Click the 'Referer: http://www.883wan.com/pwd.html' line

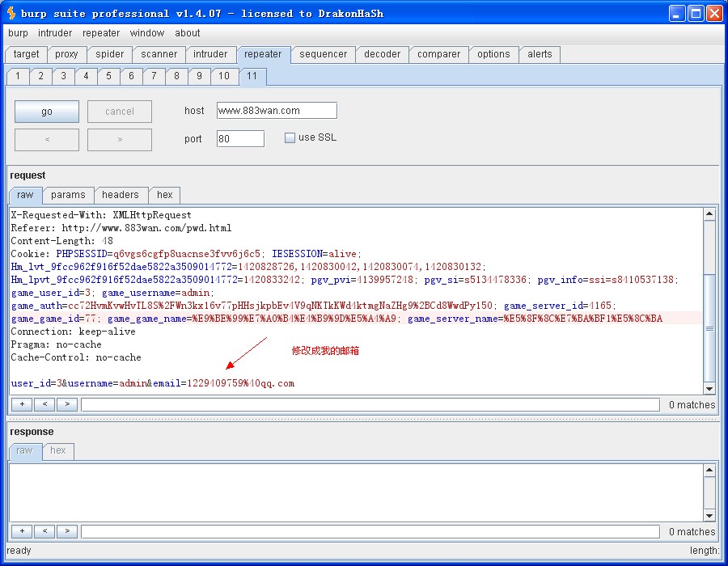click(x=121, y=228)
